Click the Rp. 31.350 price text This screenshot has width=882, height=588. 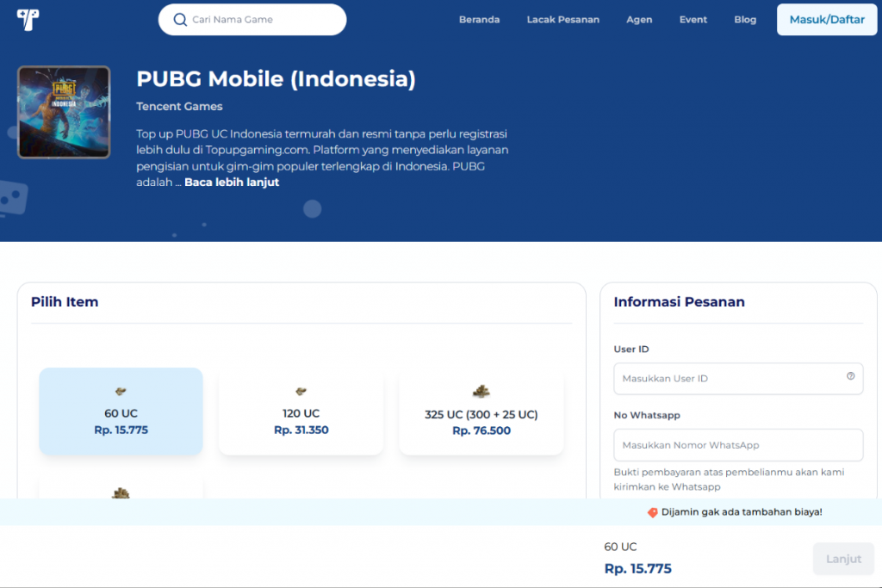[301, 430]
